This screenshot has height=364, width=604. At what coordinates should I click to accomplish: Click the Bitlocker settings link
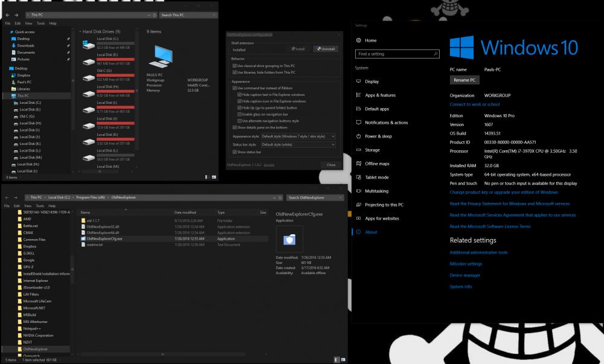466,264
